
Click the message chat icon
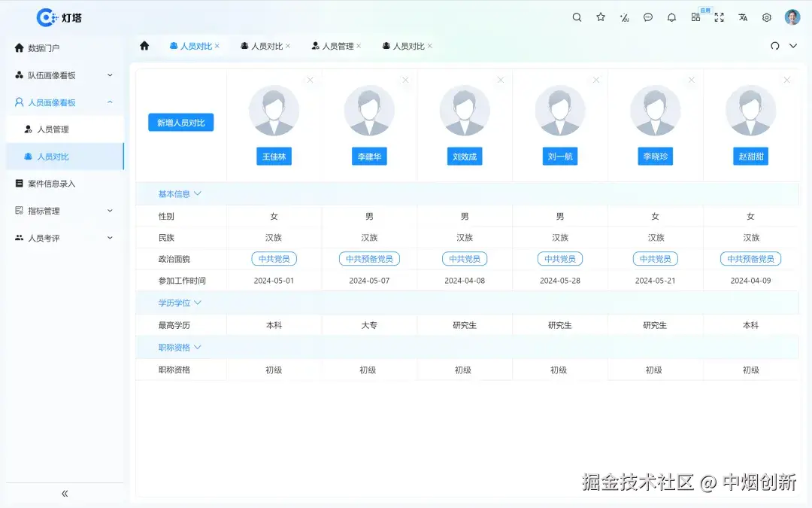647,17
